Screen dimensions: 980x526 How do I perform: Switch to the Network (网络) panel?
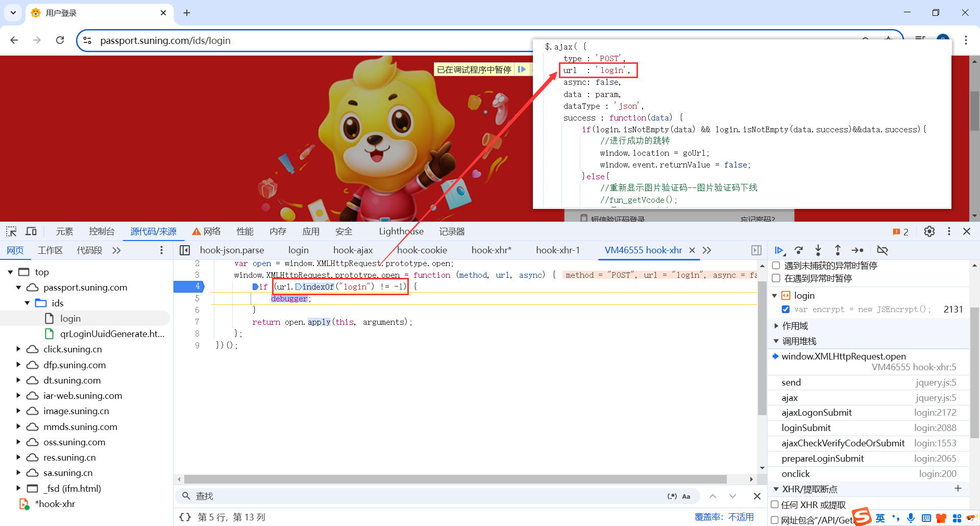click(207, 231)
